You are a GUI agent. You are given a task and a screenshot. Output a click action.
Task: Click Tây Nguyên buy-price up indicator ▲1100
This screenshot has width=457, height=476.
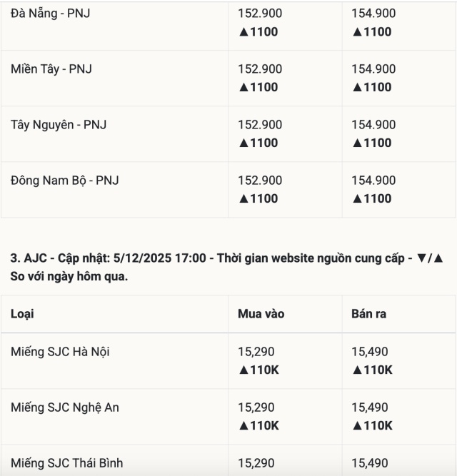(x=258, y=143)
